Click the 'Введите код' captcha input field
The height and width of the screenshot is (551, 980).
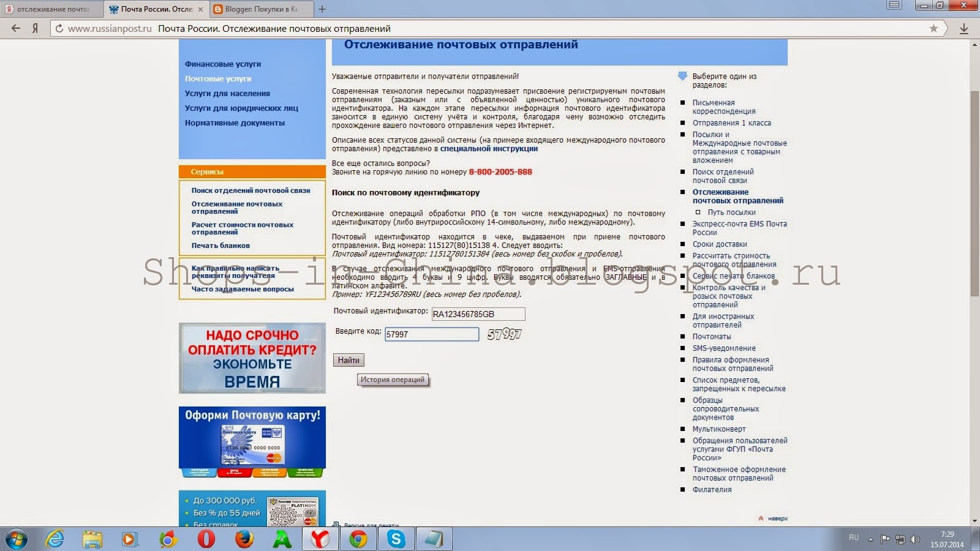point(432,334)
